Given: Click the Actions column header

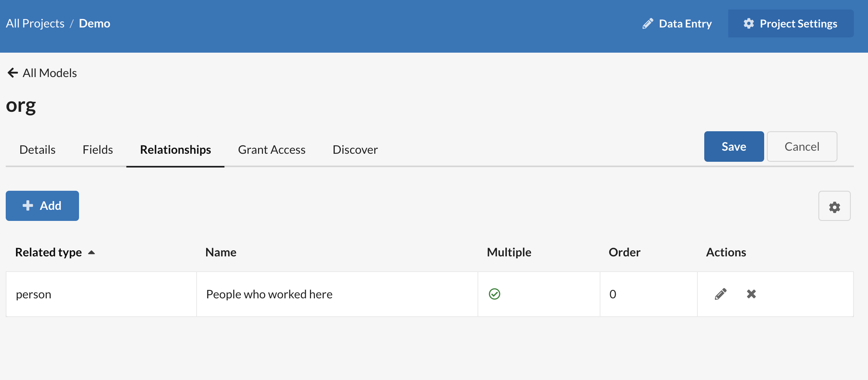Looking at the screenshot, I should [x=726, y=252].
